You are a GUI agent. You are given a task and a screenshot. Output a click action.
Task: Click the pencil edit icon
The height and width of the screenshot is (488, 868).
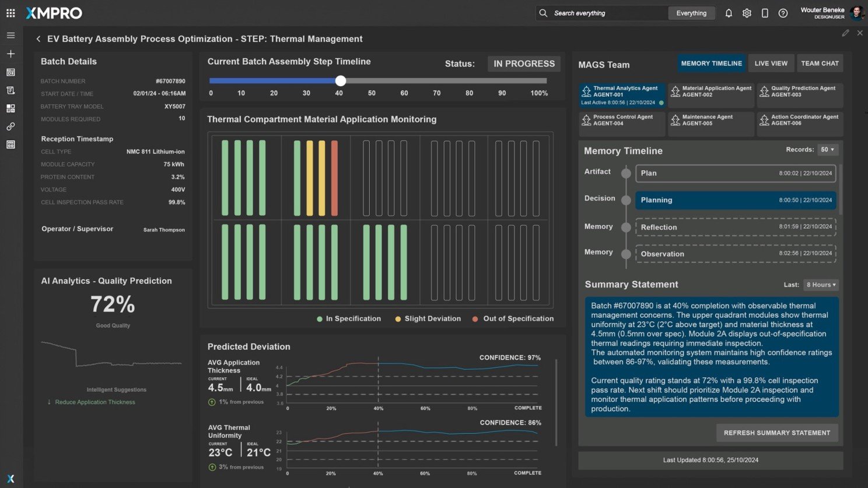click(x=845, y=33)
